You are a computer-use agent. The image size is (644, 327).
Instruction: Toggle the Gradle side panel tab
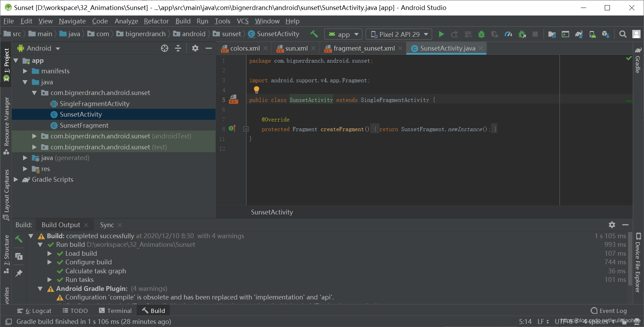[638, 60]
